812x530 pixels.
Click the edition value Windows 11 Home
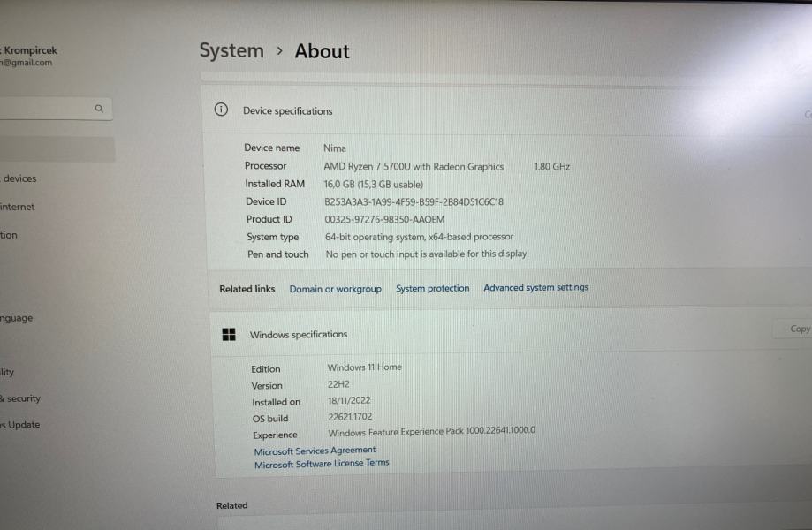tap(365, 367)
